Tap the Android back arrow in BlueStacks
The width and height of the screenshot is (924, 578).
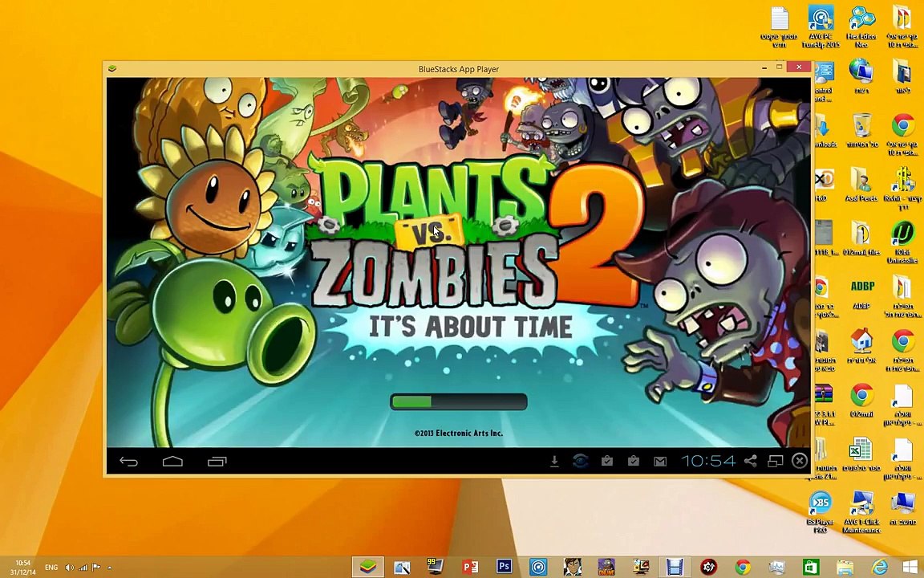(128, 462)
